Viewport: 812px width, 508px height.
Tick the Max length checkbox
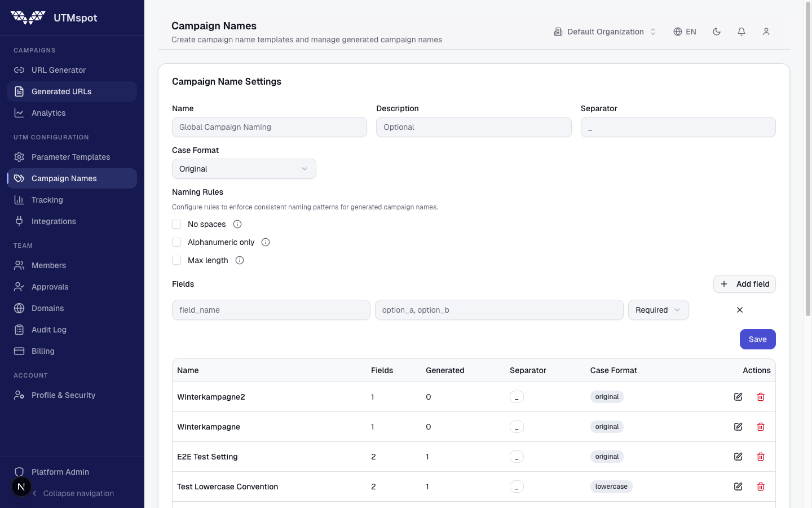click(176, 260)
